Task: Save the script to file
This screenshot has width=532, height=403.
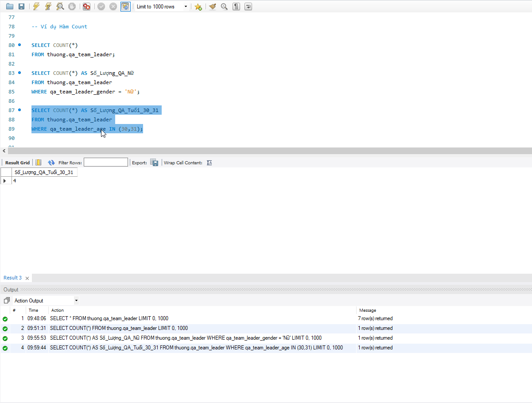Action: point(21,7)
